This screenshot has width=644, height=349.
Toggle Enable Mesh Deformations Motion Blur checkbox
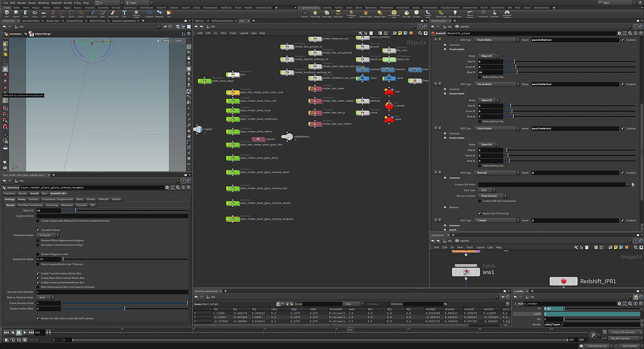(38, 278)
